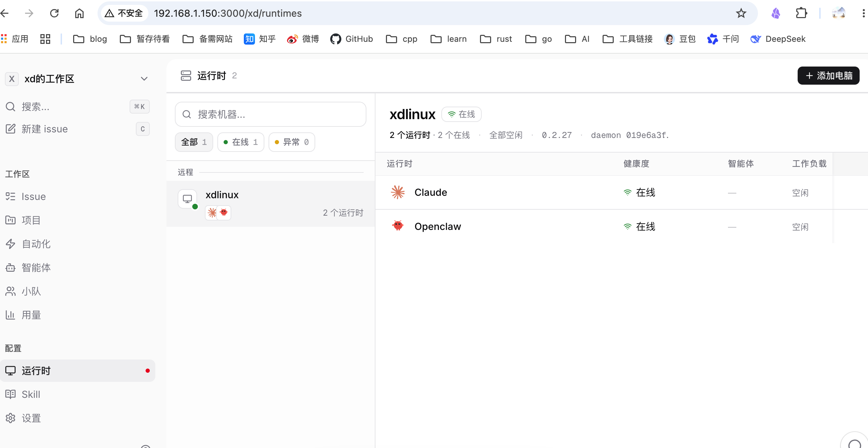Open the 知乎 bookmark
This screenshot has height=448, width=868.
[260, 39]
